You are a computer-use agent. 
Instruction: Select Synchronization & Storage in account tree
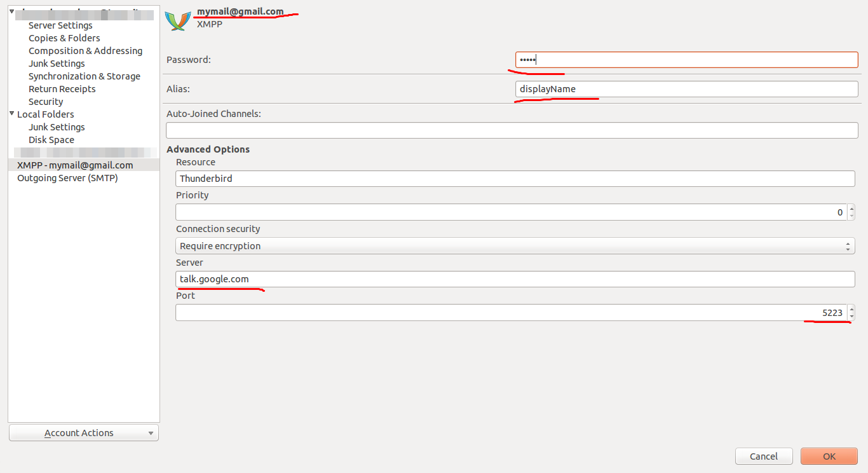pyautogui.click(x=84, y=76)
